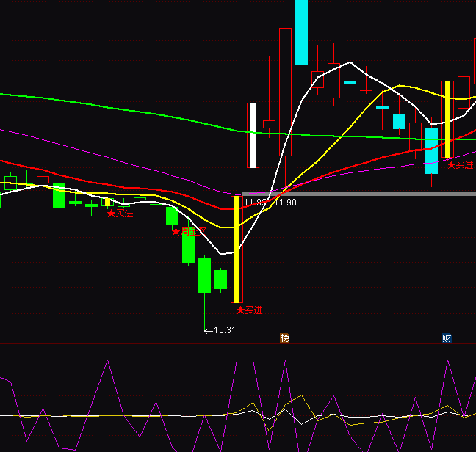The width and height of the screenshot is (476, 452).
Task: Click the 11.90 price label on gray line
Action: click(x=286, y=203)
